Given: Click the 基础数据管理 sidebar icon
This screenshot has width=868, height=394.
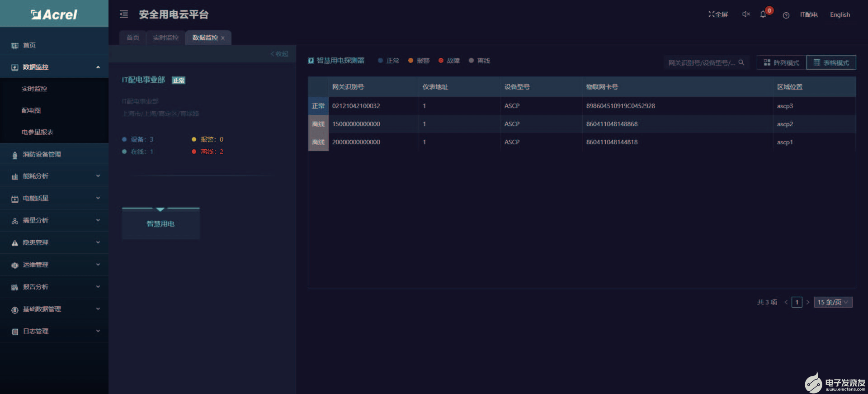Looking at the screenshot, I should pos(14,309).
